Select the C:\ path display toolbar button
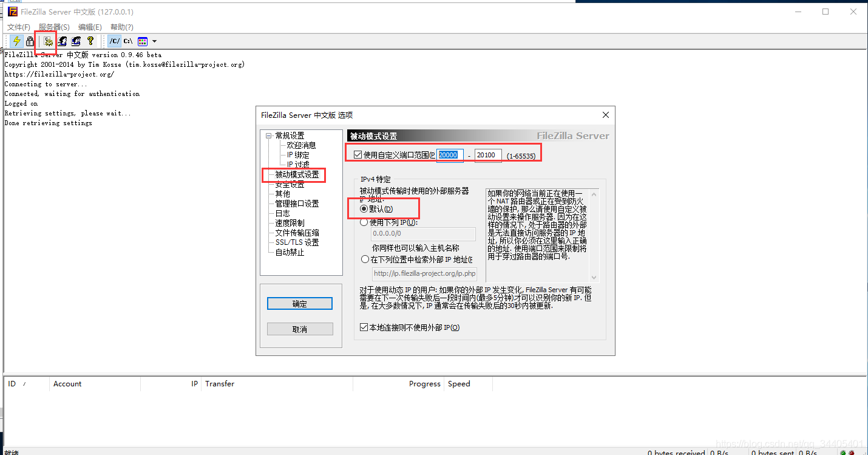 click(128, 41)
